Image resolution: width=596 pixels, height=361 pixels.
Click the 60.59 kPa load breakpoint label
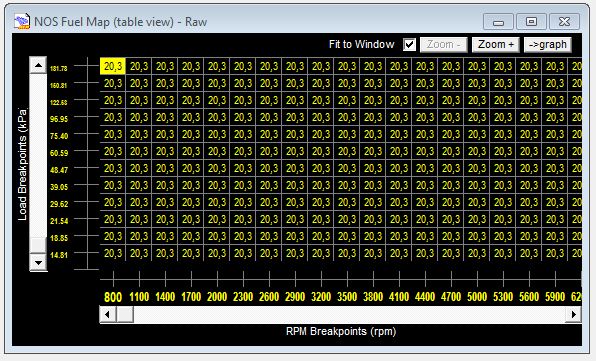coord(59,153)
